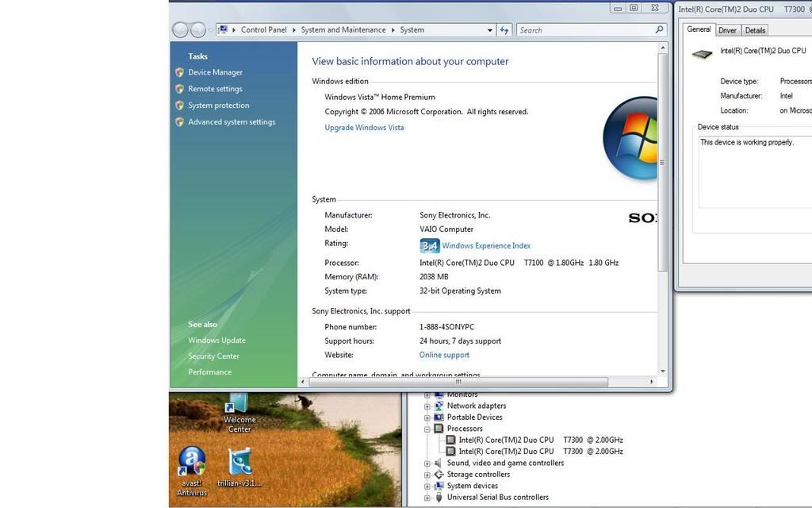The height and width of the screenshot is (508, 812).
Task: Click System devices icon in device tree
Action: click(439, 486)
